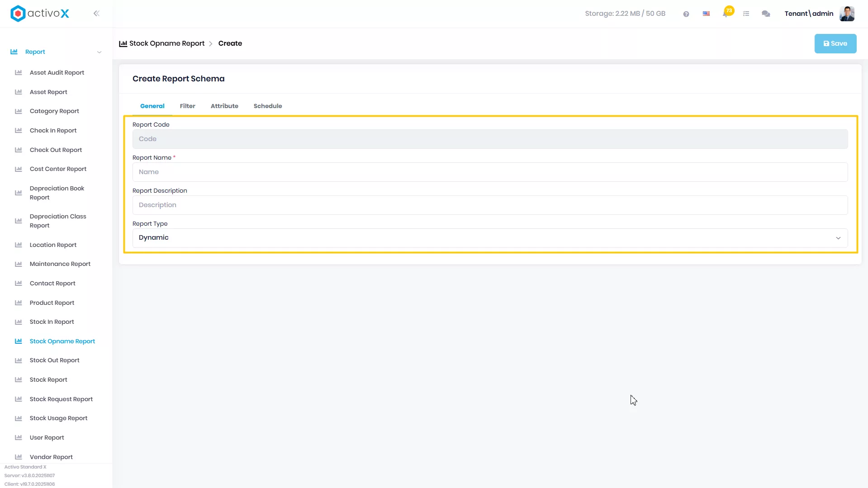Open Vendor Report in sidebar

tap(51, 457)
